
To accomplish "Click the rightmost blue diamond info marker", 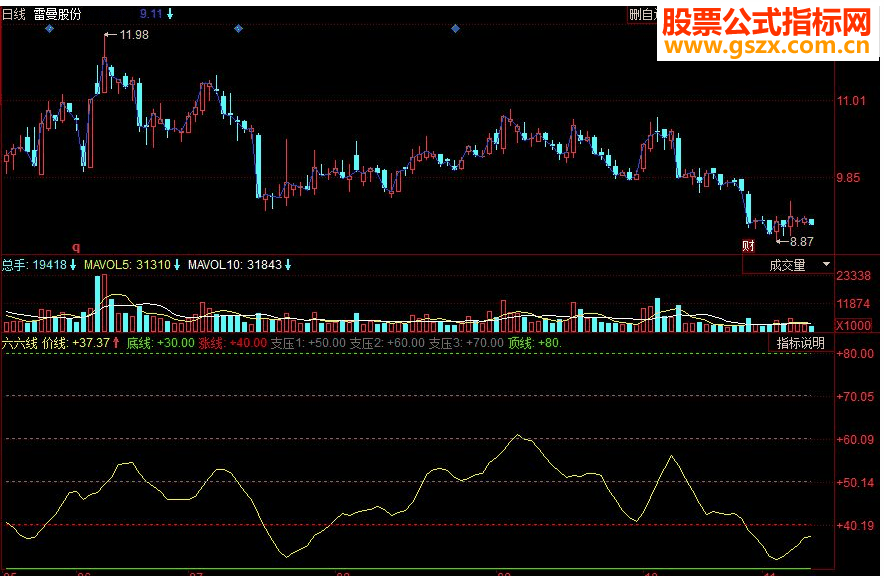I will (x=456, y=28).
